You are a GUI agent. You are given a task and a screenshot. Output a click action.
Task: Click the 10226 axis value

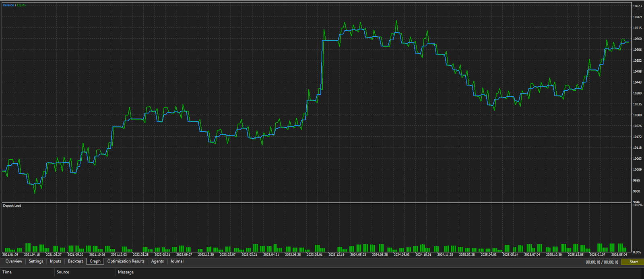[x=638, y=126]
